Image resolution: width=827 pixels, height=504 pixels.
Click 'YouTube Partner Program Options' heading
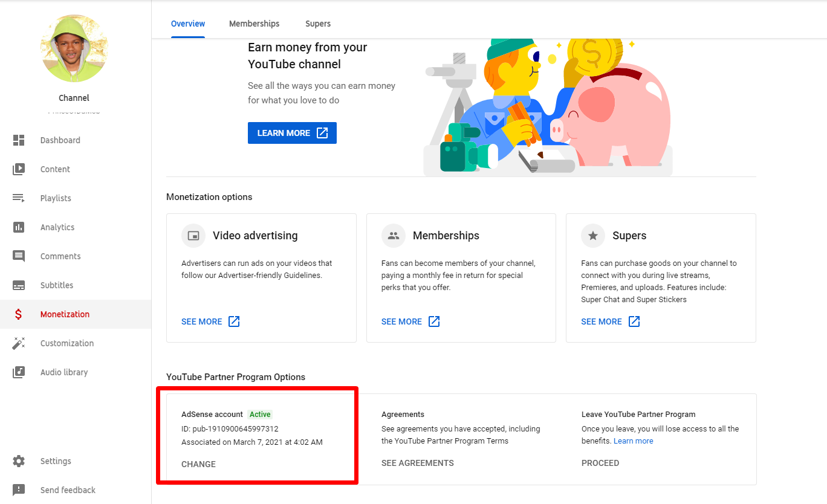(x=236, y=377)
